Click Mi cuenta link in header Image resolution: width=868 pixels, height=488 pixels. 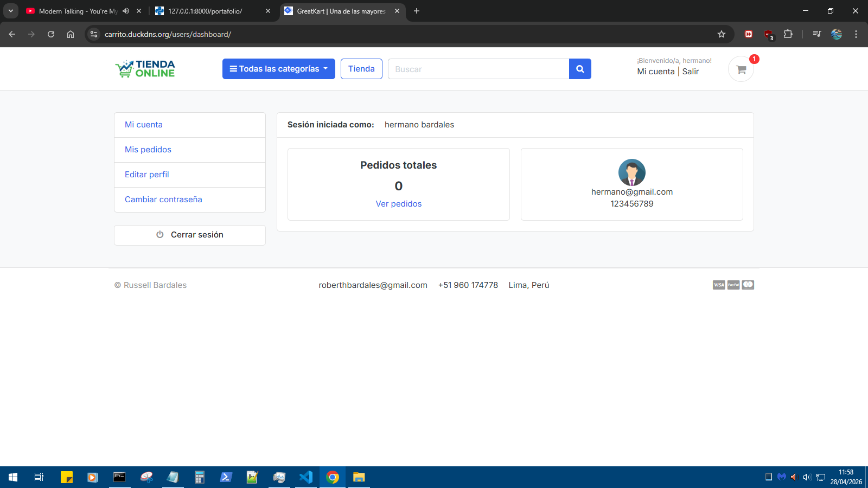(656, 72)
